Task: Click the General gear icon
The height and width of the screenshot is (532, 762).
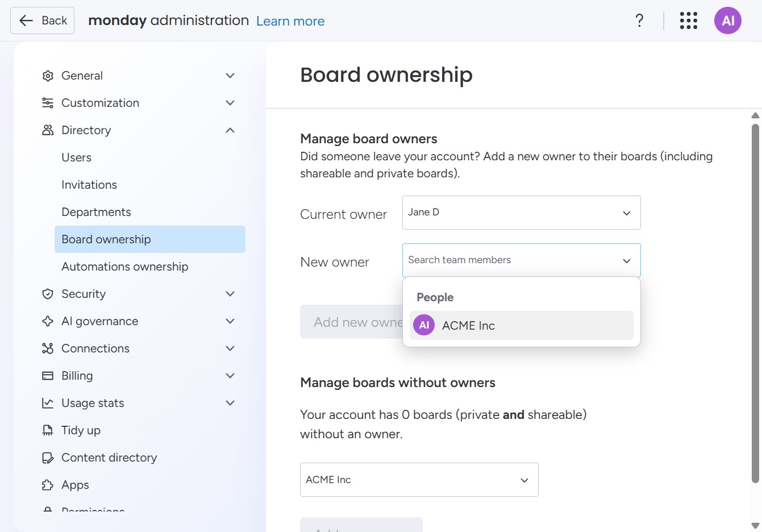Action: pyautogui.click(x=48, y=76)
